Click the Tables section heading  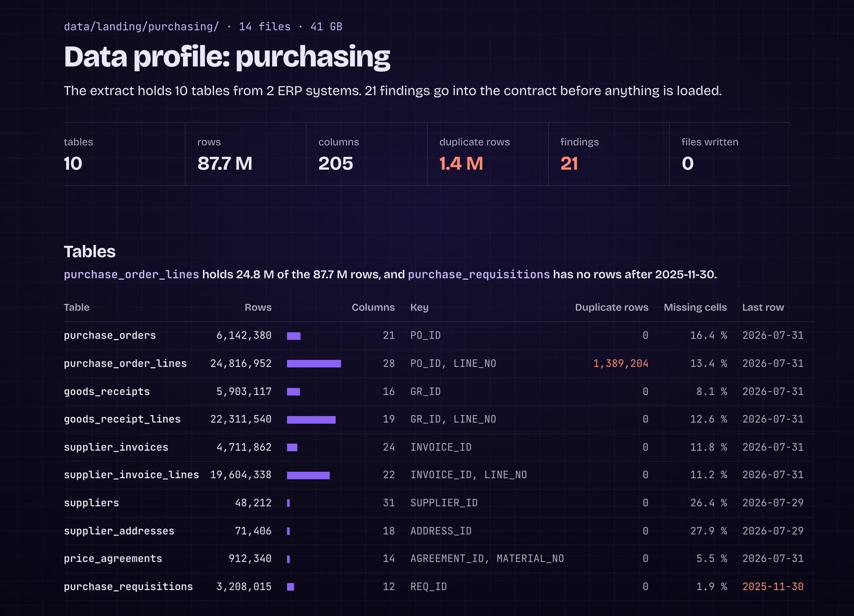(90, 252)
